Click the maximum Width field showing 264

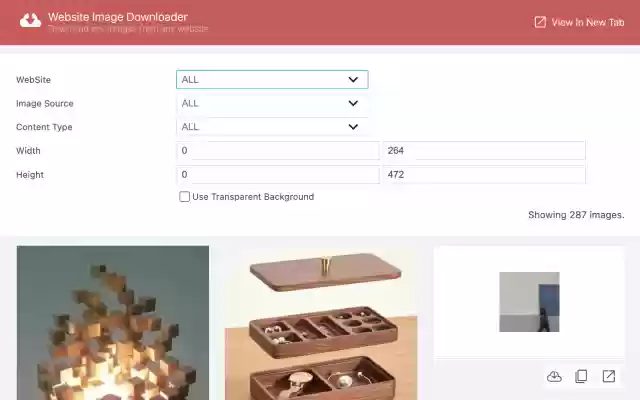(x=484, y=151)
